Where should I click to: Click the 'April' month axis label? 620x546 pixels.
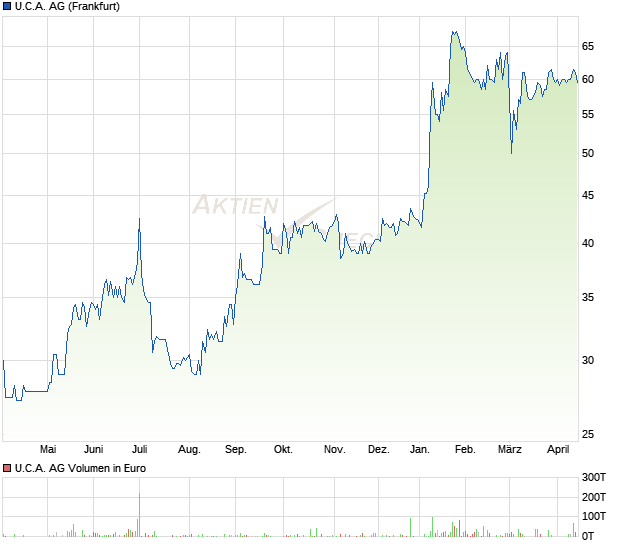(x=558, y=450)
